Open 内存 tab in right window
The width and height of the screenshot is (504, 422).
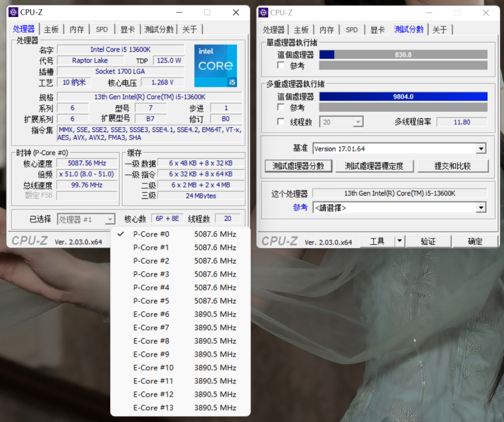pyautogui.click(x=327, y=30)
